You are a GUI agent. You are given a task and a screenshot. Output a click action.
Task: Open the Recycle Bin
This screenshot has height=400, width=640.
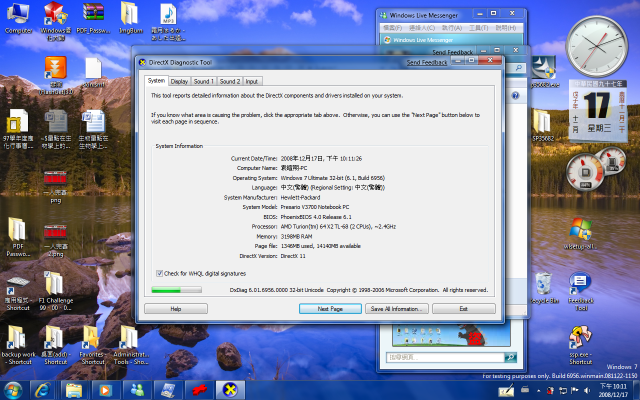point(544,288)
